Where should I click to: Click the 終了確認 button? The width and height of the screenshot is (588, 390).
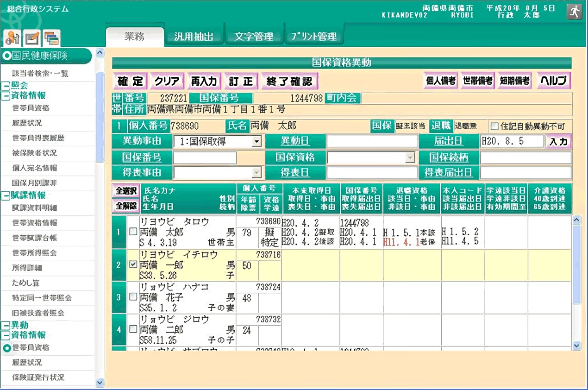pos(289,81)
